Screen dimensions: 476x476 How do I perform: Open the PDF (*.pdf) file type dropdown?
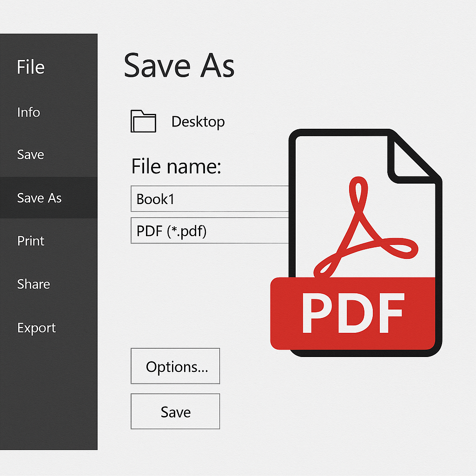[210, 231]
